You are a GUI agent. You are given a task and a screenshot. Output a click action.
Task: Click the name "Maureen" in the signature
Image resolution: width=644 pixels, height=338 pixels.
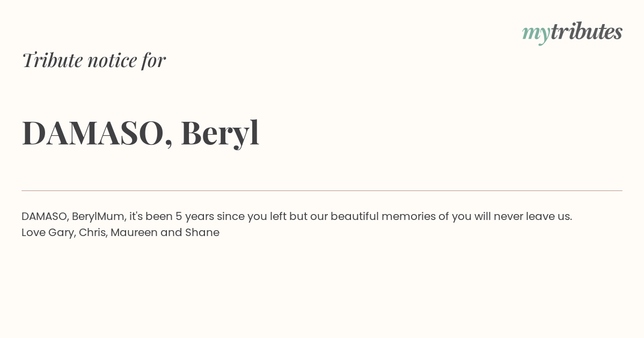(134, 233)
